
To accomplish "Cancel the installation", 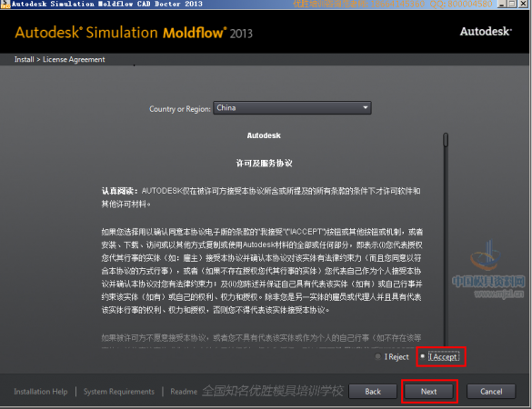I will click(x=491, y=392).
